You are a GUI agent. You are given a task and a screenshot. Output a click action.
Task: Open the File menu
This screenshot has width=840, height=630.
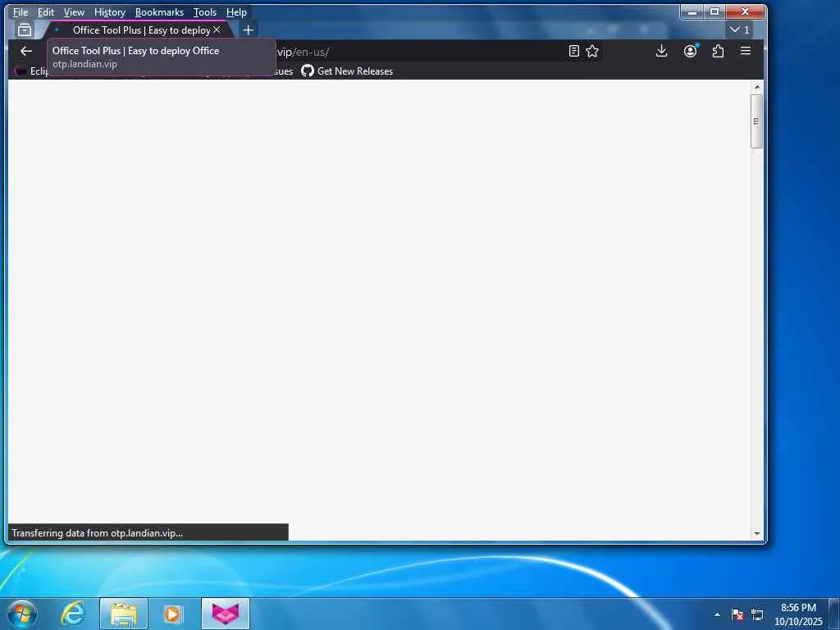click(x=21, y=12)
